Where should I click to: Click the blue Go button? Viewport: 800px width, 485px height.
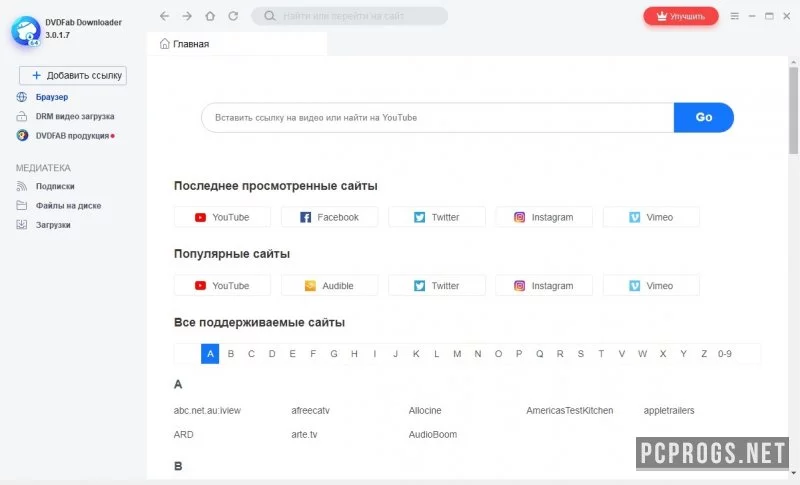[704, 117]
